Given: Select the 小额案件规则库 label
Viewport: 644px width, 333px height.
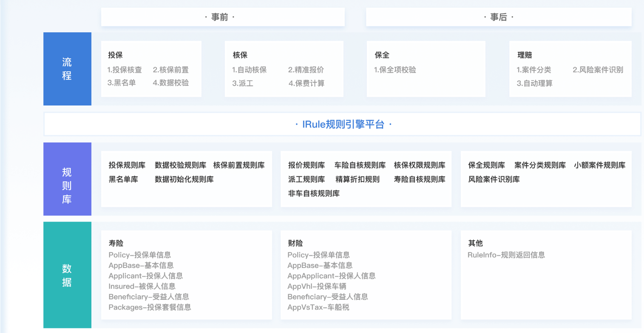Looking at the screenshot, I should pyautogui.click(x=599, y=165).
